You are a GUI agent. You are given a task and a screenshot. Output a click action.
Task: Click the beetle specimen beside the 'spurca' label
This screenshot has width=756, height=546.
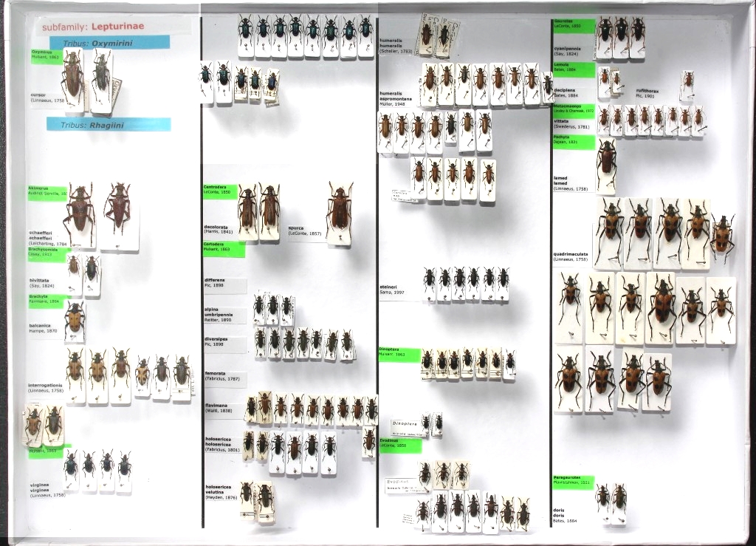340,210
